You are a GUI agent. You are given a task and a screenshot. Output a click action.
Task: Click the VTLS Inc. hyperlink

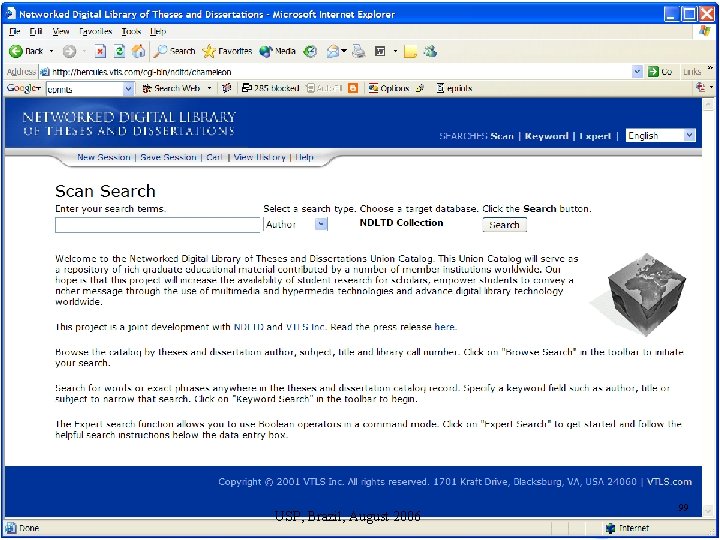point(306,327)
